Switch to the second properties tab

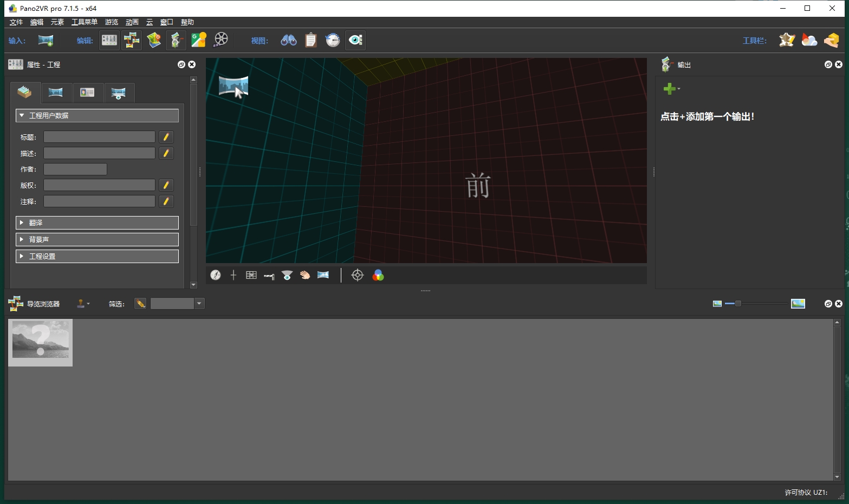[x=56, y=93]
